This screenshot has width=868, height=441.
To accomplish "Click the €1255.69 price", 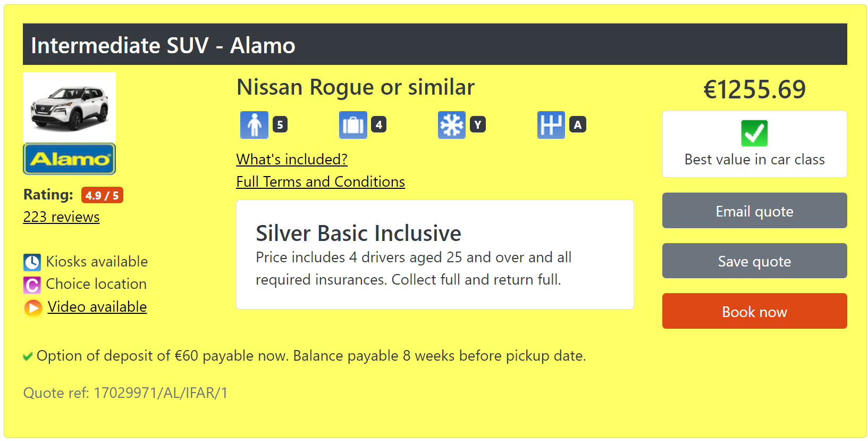I will pos(754,89).
